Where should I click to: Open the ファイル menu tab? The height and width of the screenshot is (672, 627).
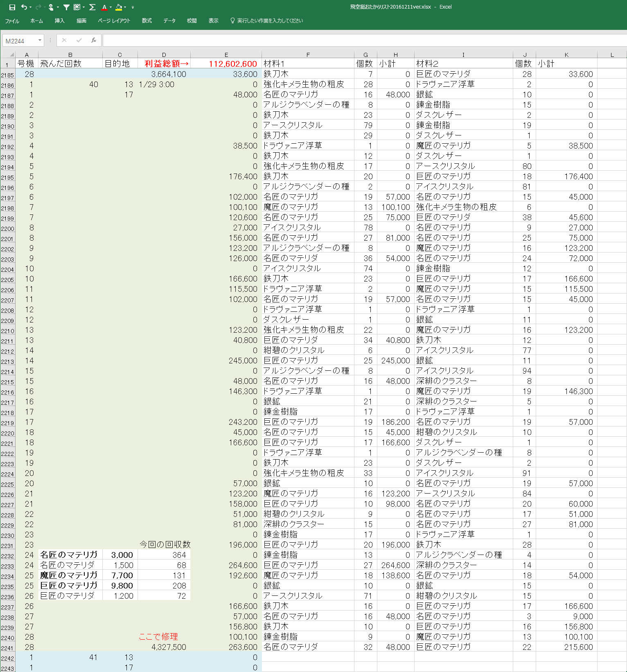(x=12, y=21)
